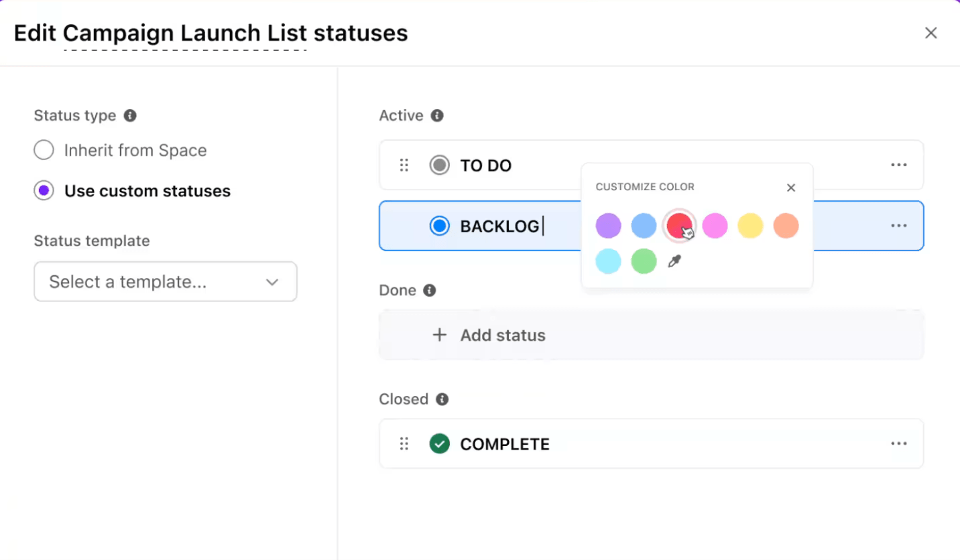Viewport: 960px width, 560px height.
Task: Open the BACKLOG status ellipsis menu
Action: pyautogui.click(x=899, y=226)
